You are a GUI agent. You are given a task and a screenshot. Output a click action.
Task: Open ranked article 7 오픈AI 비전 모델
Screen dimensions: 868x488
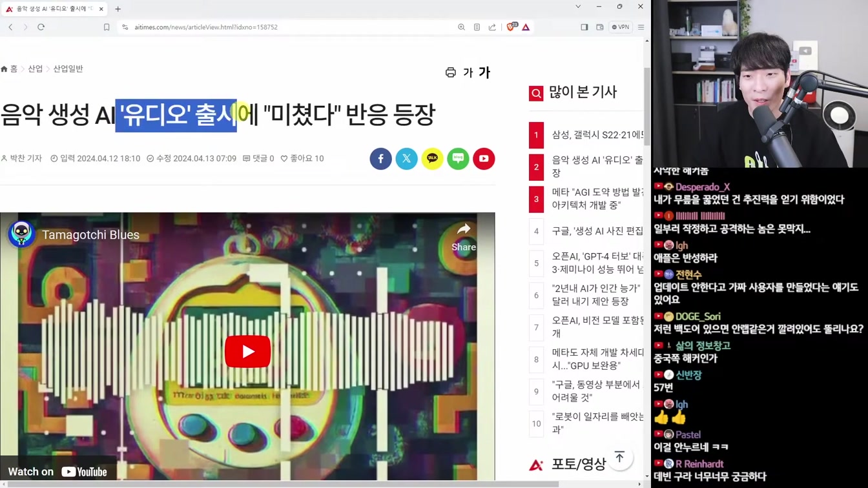(597, 327)
